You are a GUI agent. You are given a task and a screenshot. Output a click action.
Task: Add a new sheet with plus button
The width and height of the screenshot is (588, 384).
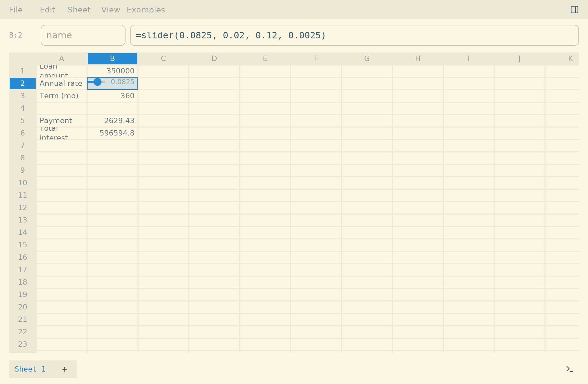tap(64, 369)
